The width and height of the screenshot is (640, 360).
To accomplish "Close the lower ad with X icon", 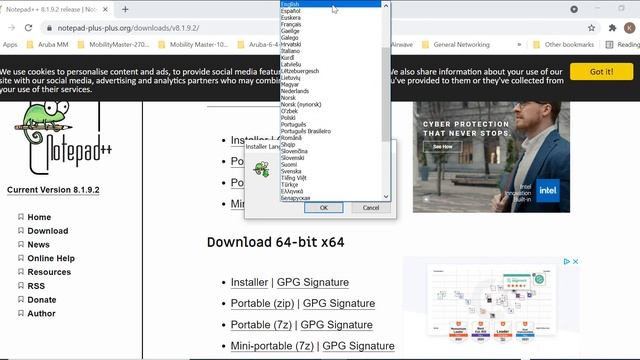I will point(576,261).
